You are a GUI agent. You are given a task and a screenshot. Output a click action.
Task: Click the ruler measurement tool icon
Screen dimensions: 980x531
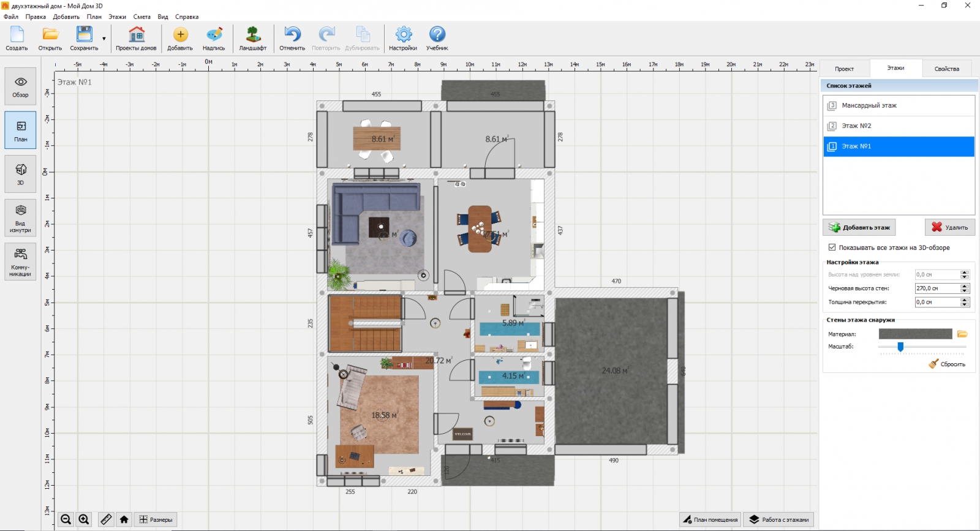coord(106,519)
